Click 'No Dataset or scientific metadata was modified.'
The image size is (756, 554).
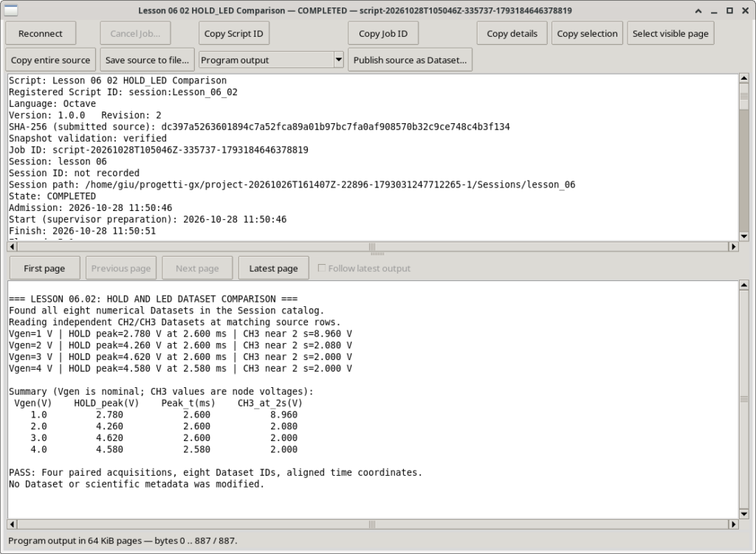[x=137, y=484]
